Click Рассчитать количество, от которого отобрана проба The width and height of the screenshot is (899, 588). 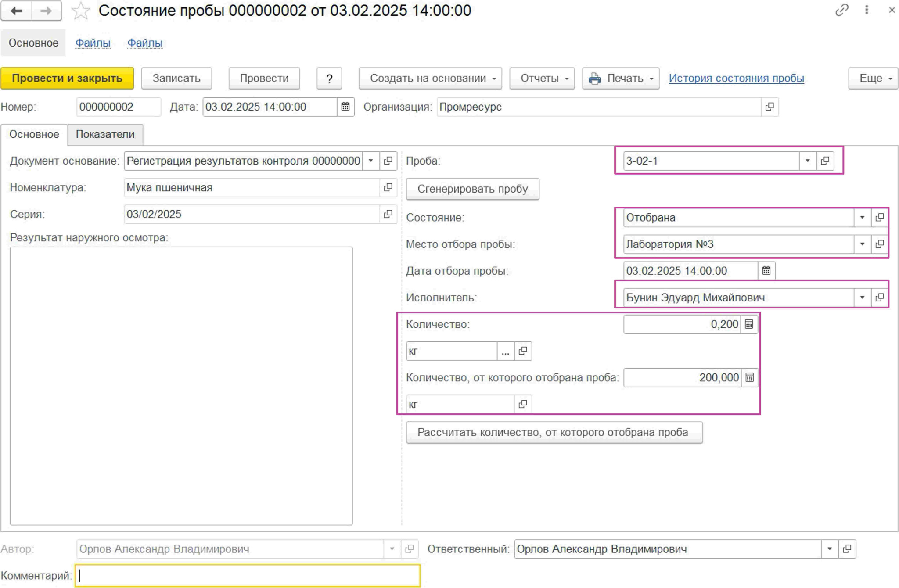coord(554,432)
